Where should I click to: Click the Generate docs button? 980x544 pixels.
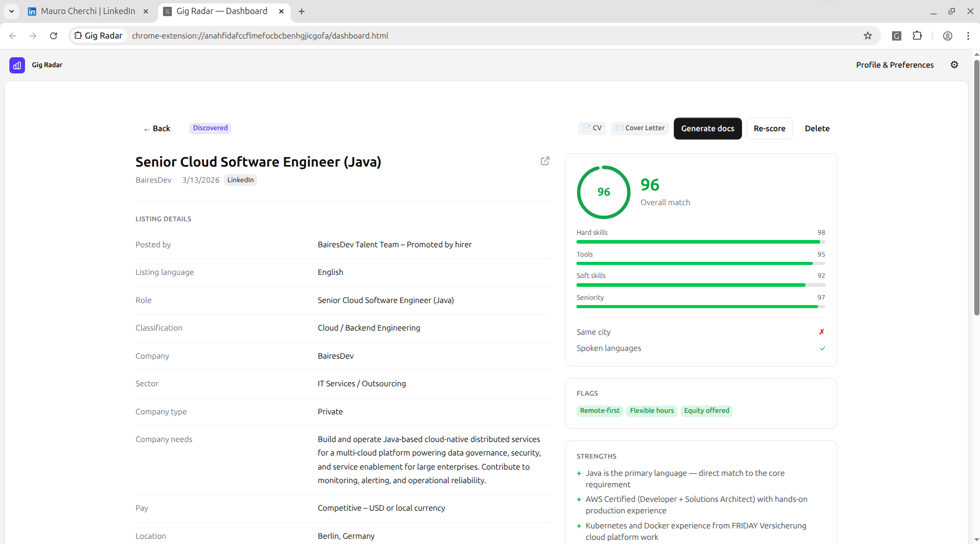pyautogui.click(x=707, y=129)
